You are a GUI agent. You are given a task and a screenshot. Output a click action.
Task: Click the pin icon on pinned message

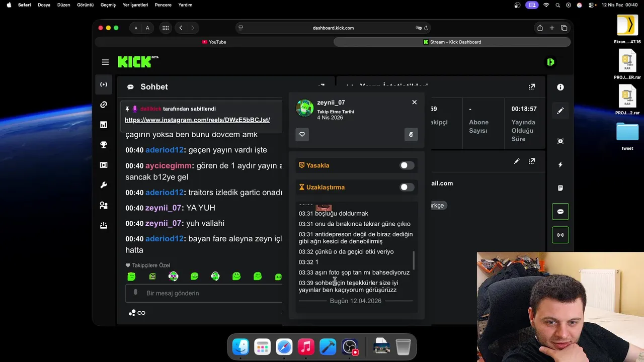(127, 109)
